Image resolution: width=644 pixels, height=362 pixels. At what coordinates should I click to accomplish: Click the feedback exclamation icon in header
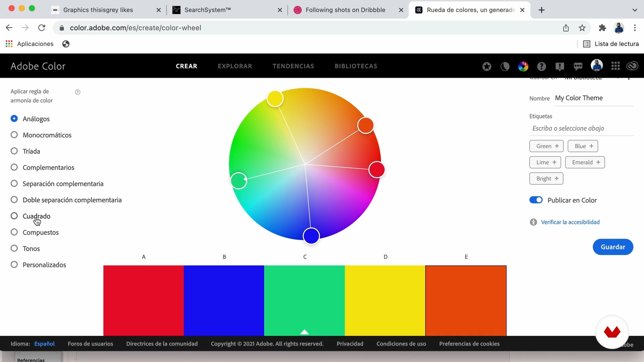pos(559,66)
